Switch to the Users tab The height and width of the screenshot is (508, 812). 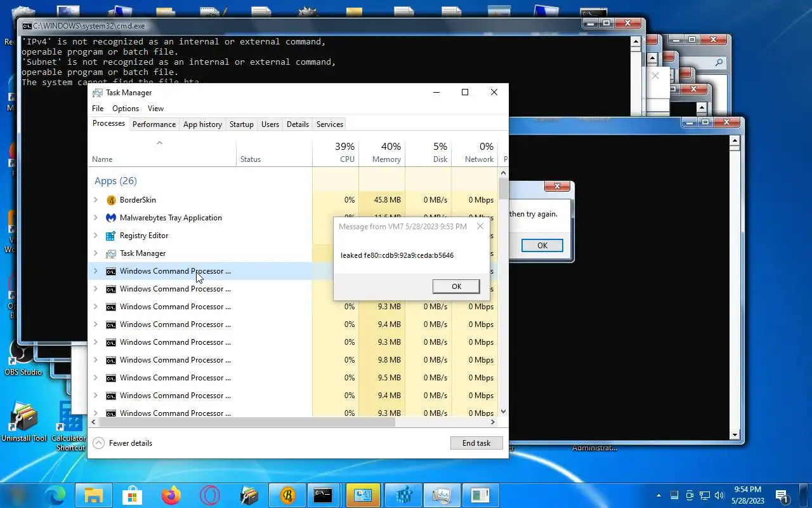point(270,124)
